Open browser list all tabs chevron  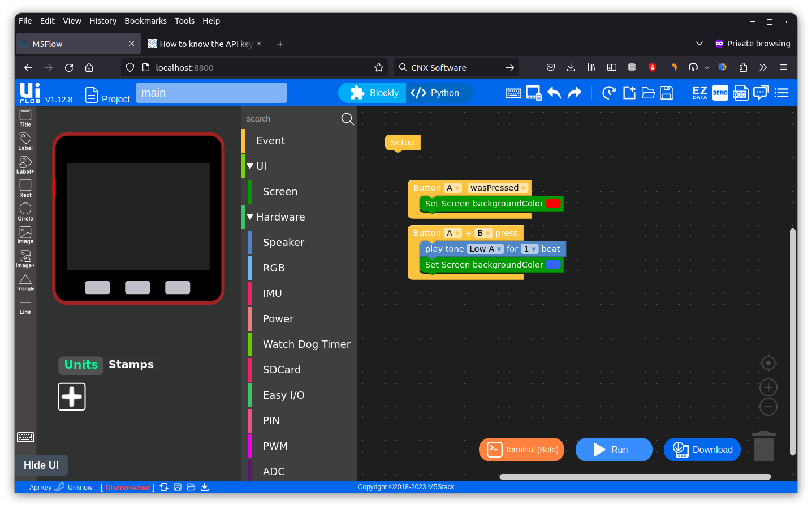point(699,44)
